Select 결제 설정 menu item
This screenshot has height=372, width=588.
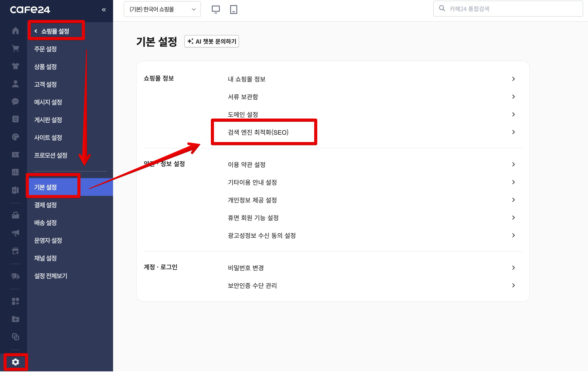45,205
